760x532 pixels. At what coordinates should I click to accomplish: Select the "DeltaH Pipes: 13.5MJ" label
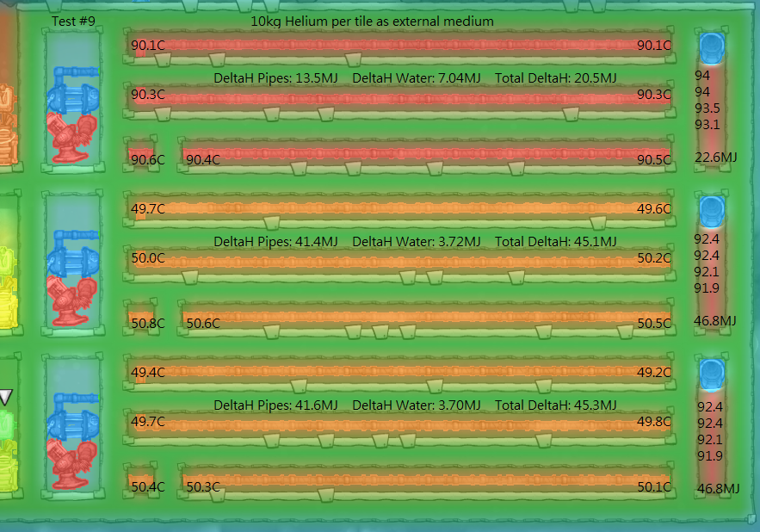275,78
